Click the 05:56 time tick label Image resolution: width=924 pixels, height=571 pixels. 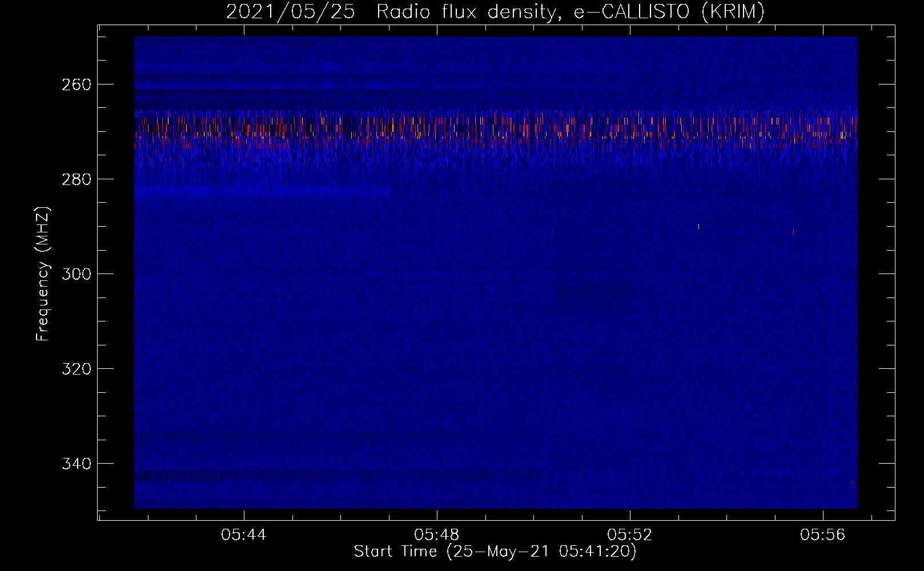click(x=823, y=535)
